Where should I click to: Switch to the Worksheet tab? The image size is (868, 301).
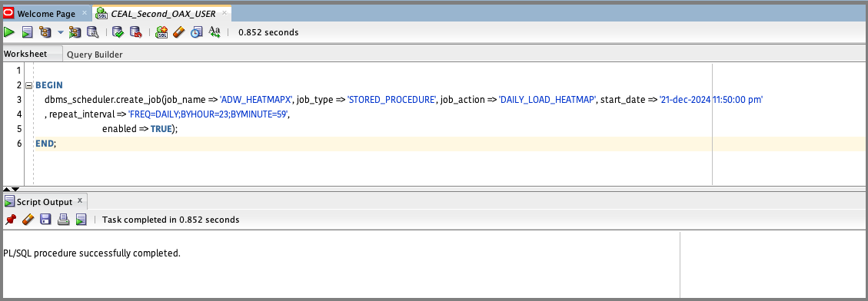click(25, 54)
